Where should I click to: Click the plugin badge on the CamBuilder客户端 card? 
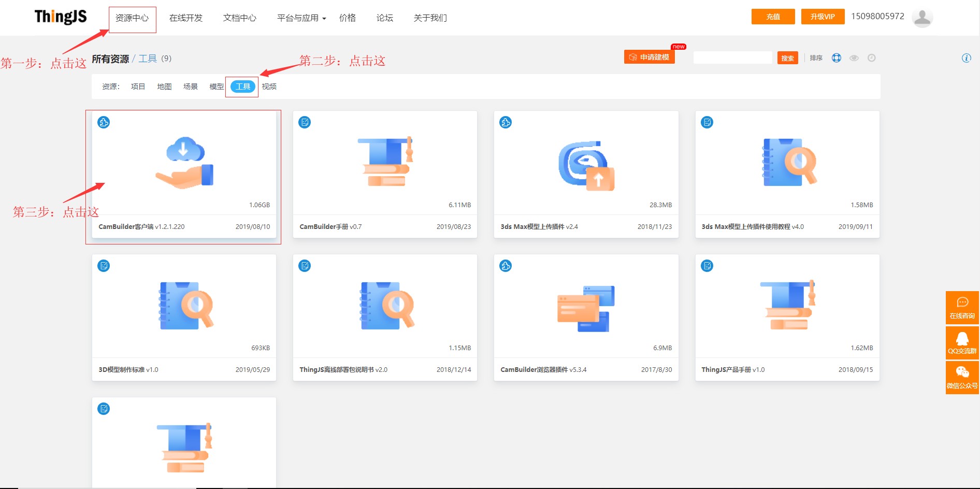104,122
